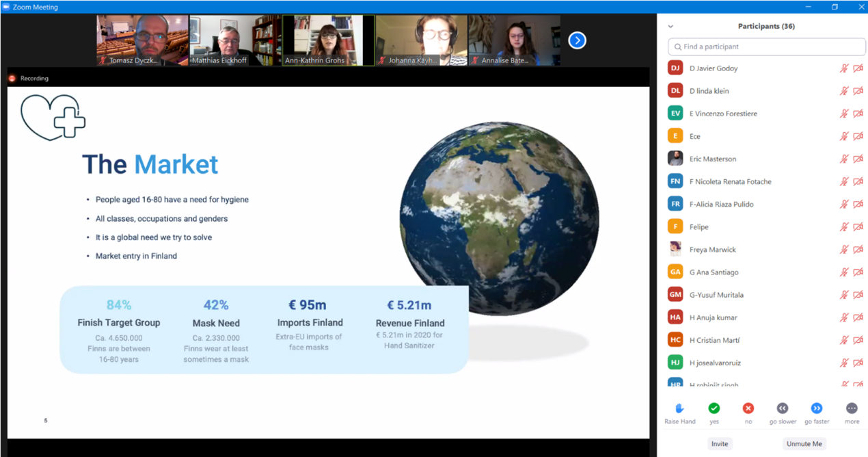The height and width of the screenshot is (457, 868).
Task: Click the bullet Market entry in Finland
Action: point(136,256)
